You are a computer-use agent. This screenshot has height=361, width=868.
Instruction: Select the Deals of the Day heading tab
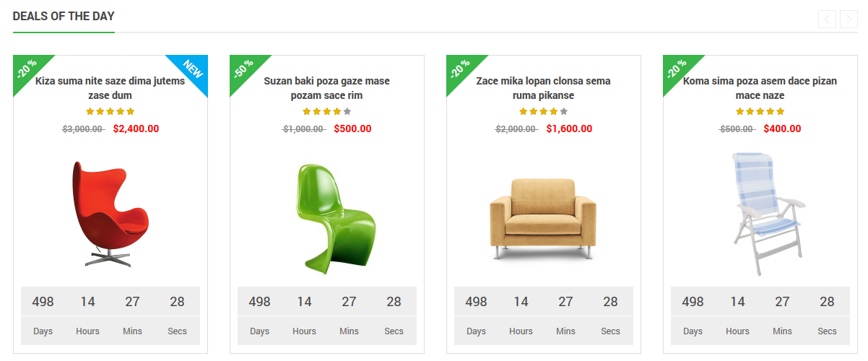coord(64,17)
